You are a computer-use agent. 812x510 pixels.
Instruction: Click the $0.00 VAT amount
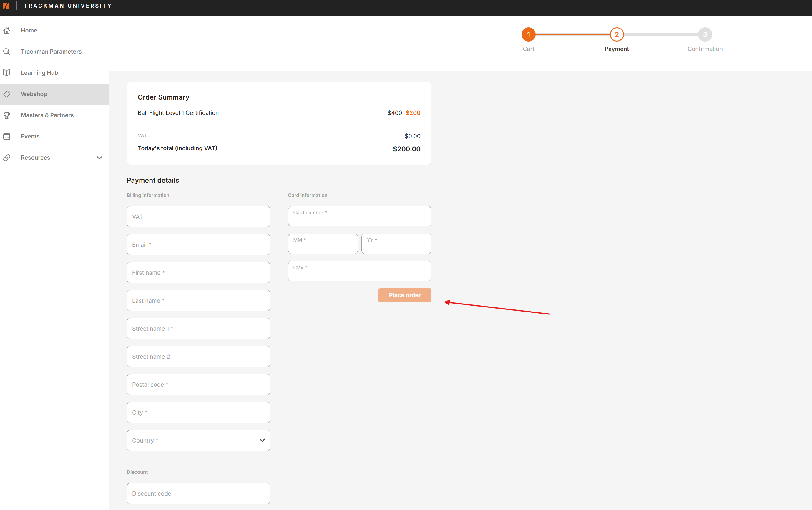[413, 136]
